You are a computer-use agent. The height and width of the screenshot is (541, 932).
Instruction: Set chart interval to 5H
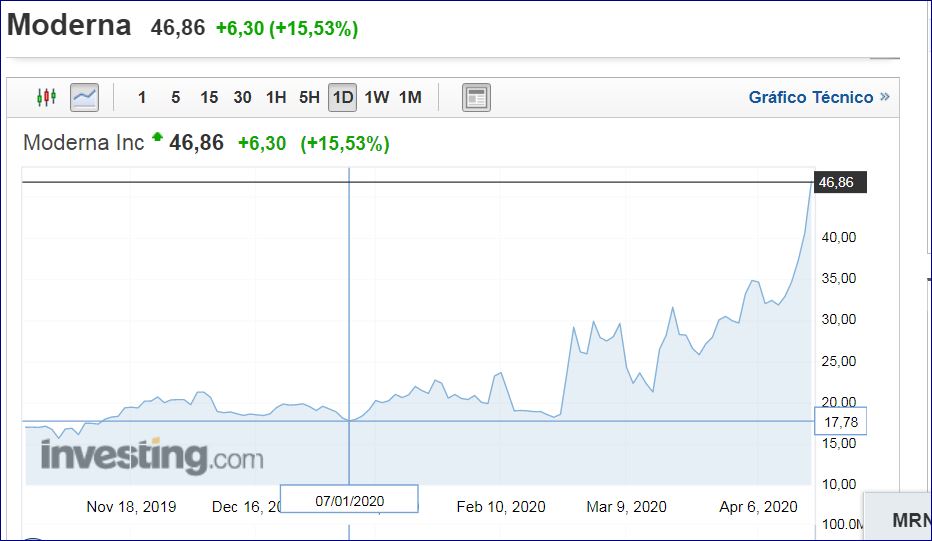click(x=309, y=98)
